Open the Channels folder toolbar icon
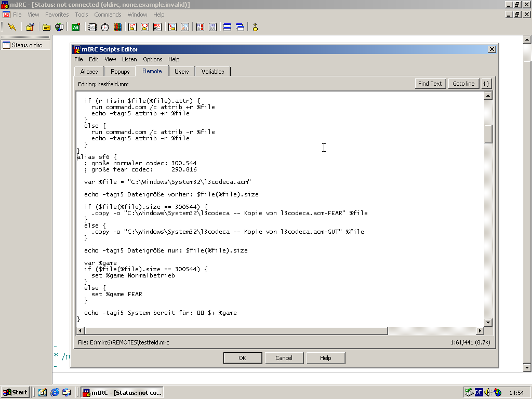The width and height of the screenshot is (532, 399). (x=46, y=27)
